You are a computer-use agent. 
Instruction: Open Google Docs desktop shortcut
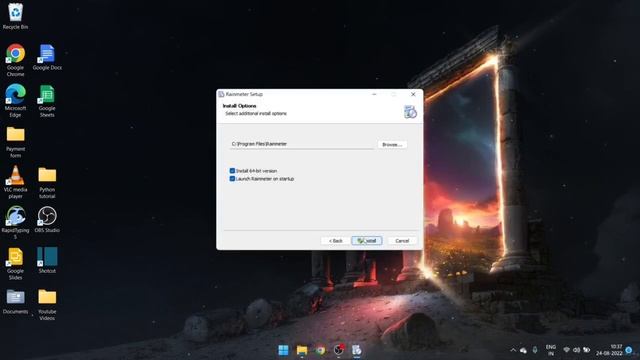click(47, 57)
